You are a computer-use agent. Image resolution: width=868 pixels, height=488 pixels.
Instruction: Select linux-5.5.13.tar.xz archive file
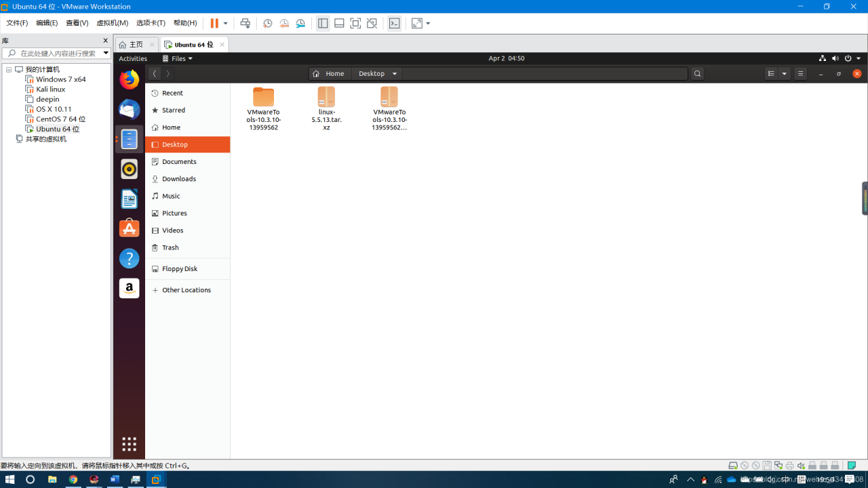click(326, 109)
